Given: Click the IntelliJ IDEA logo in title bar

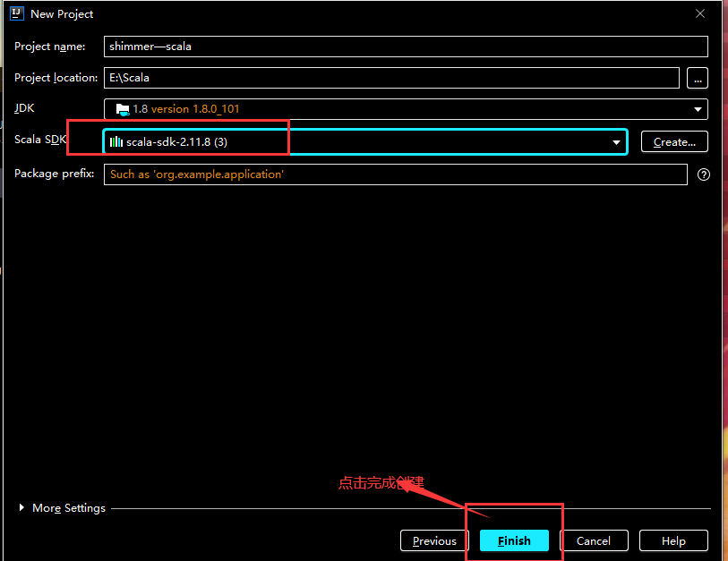Looking at the screenshot, I should (x=17, y=13).
